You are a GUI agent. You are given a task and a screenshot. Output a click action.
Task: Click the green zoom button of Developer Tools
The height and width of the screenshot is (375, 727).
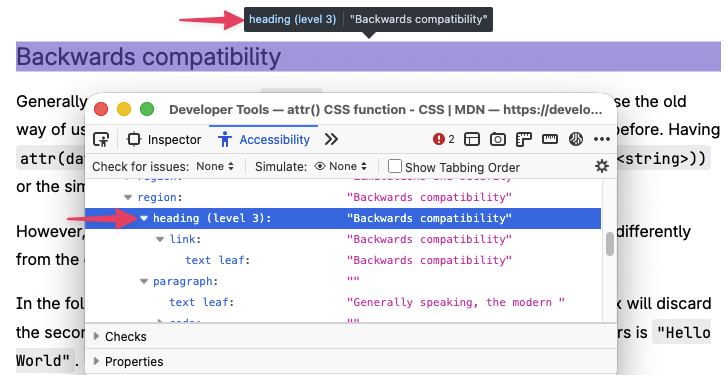click(x=147, y=109)
